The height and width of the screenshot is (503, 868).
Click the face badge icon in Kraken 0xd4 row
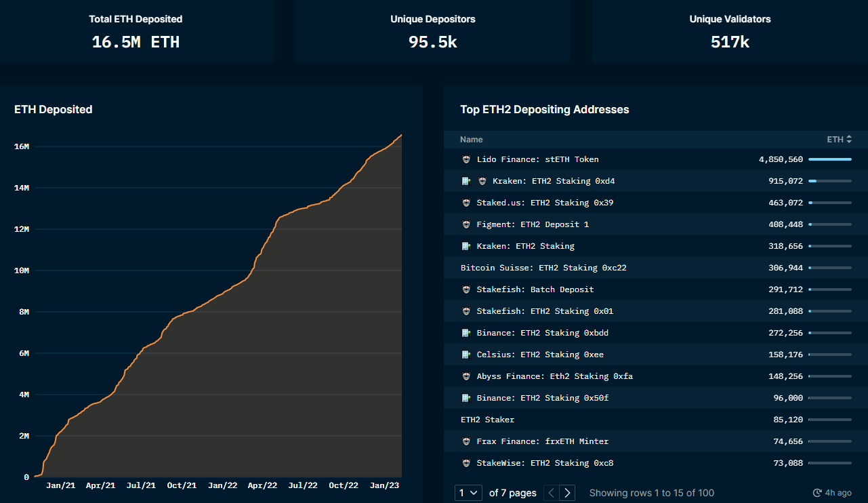tap(482, 181)
